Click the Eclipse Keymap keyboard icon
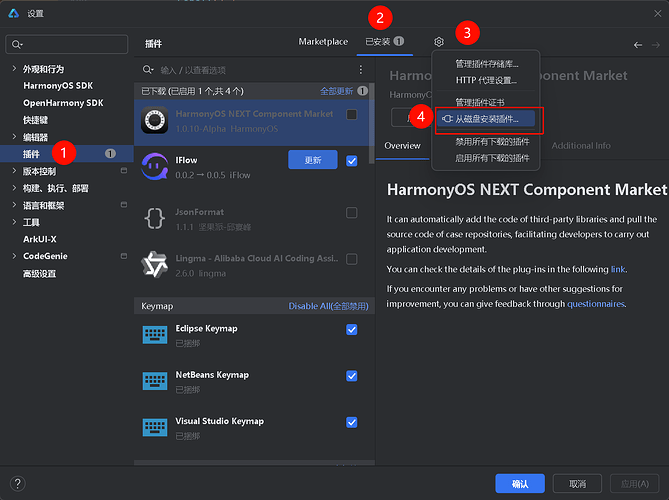The height and width of the screenshot is (500, 669). pyautogui.click(x=154, y=334)
